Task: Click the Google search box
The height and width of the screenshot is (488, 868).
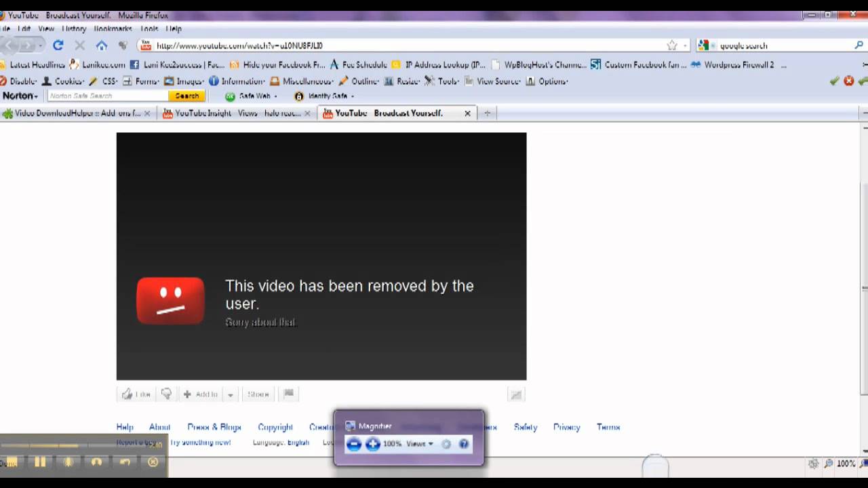Action: [x=780, y=45]
